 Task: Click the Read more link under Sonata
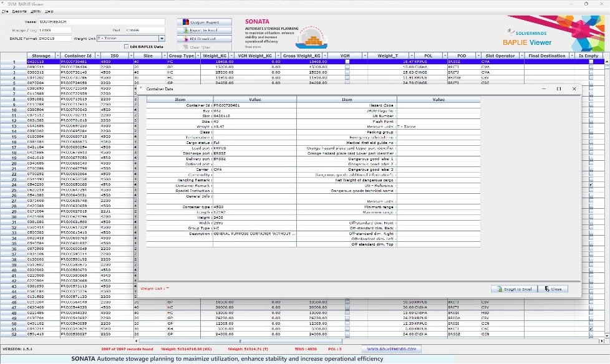(x=253, y=47)
